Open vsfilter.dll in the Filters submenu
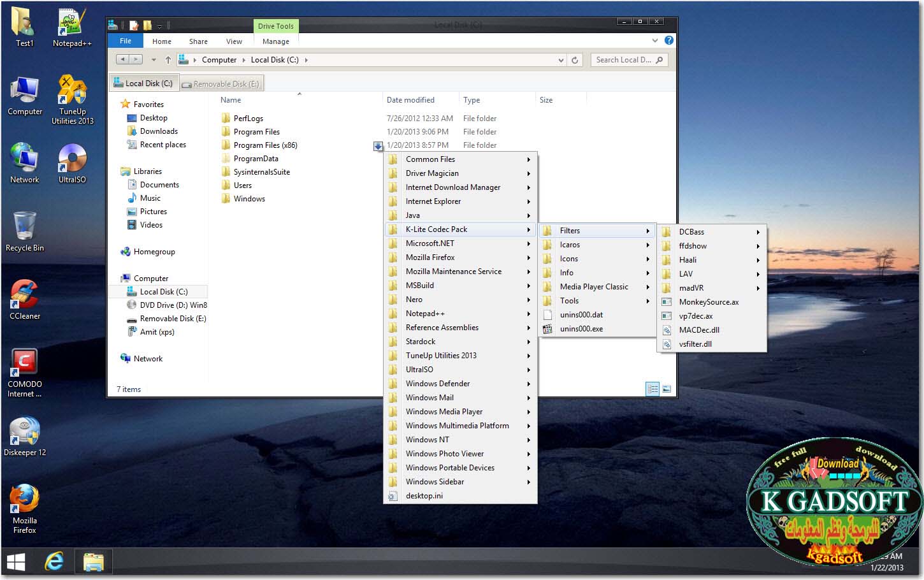Viewport: 924px width, 580px height. coord(695,344)
